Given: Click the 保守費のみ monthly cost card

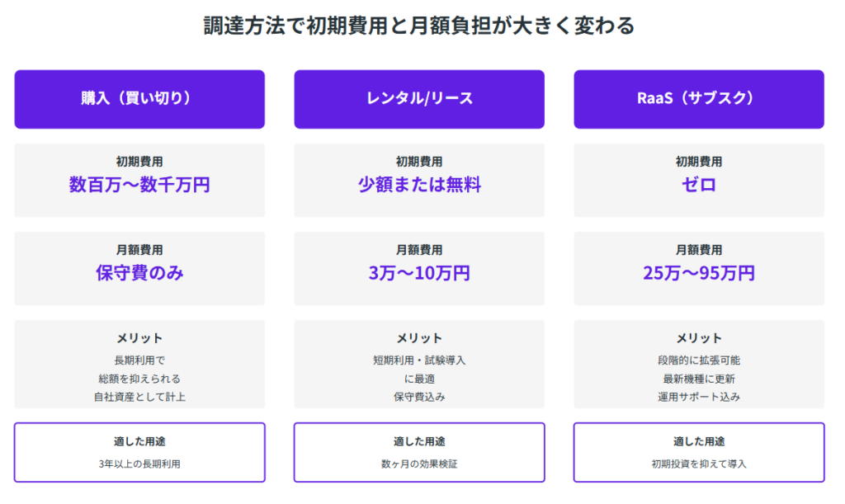Looking at the screenshot, I should 139,269.
